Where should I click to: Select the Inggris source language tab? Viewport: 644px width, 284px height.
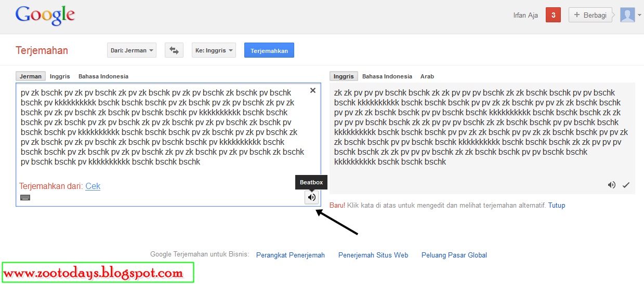[60, 76]
